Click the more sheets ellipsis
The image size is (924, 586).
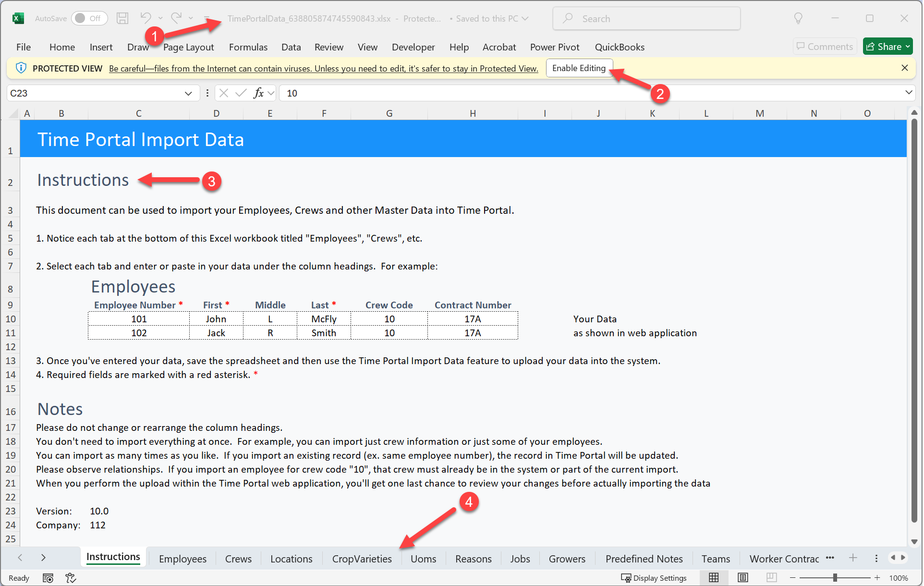[x=830, y=558]
